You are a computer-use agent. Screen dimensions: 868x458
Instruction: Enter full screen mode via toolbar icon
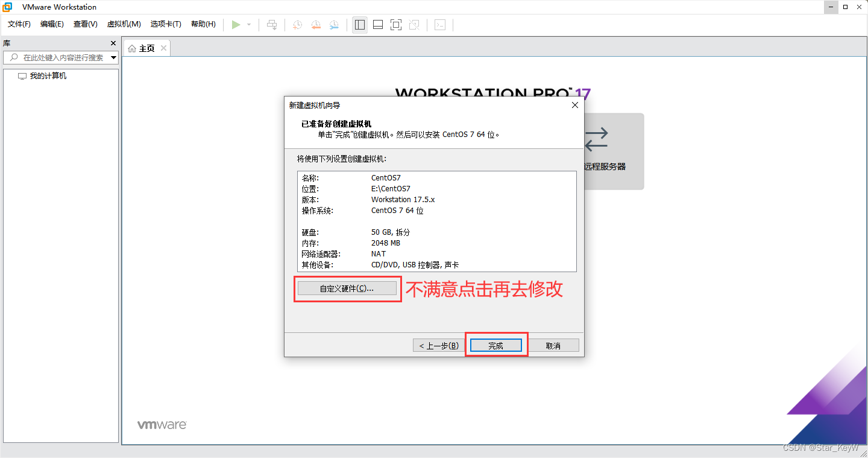point(395,25)
